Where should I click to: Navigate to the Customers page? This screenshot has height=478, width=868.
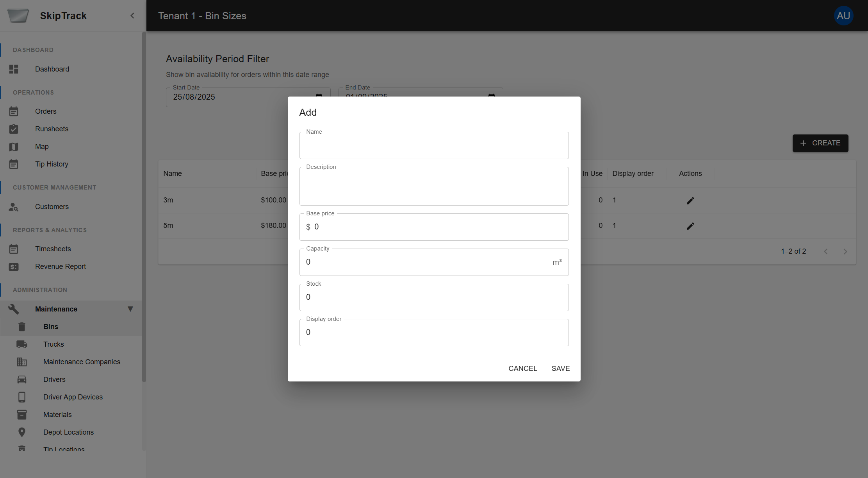(x=52, y=207)
